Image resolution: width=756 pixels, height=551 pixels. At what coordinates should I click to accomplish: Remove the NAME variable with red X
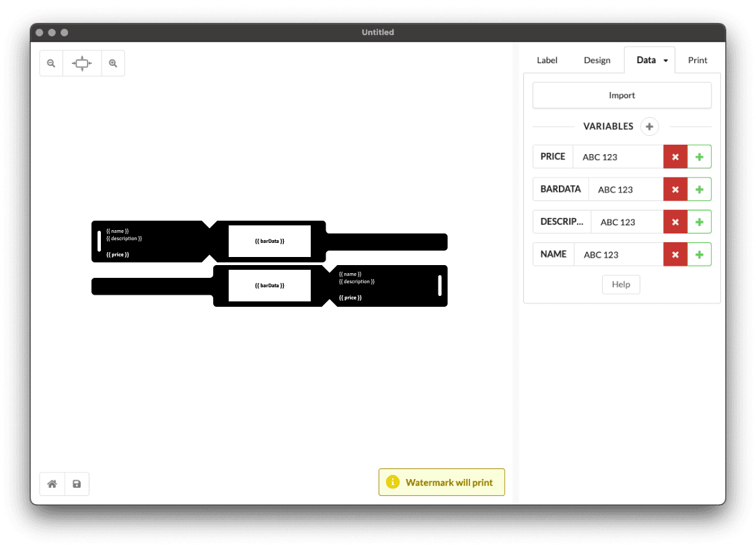[675, 254]
